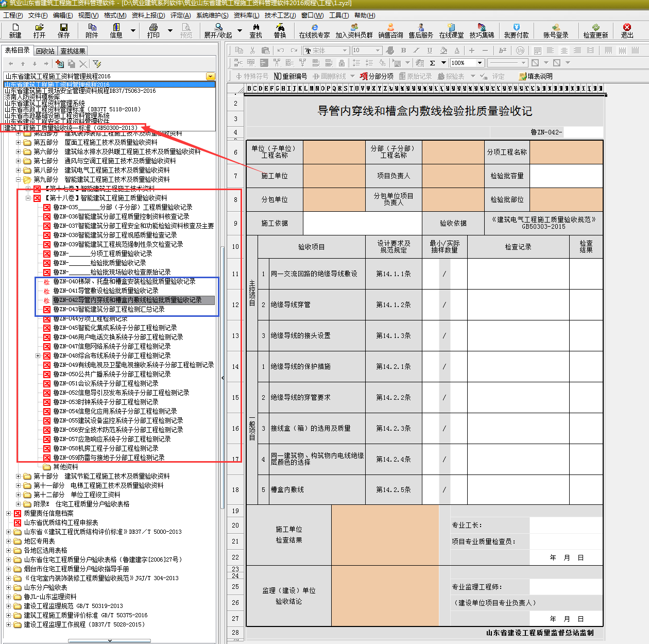Click the filter icon in tree toolbar
Screen dimensions: 649x644
pyautogui.click(x=97, y=64)
